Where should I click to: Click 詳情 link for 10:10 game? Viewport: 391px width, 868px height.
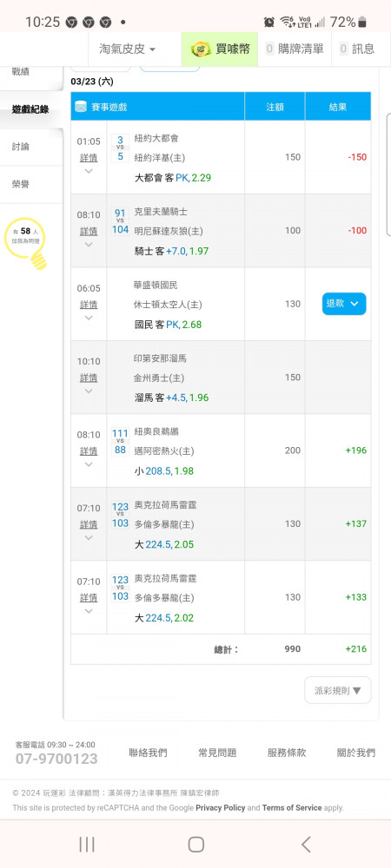(89, 378)
